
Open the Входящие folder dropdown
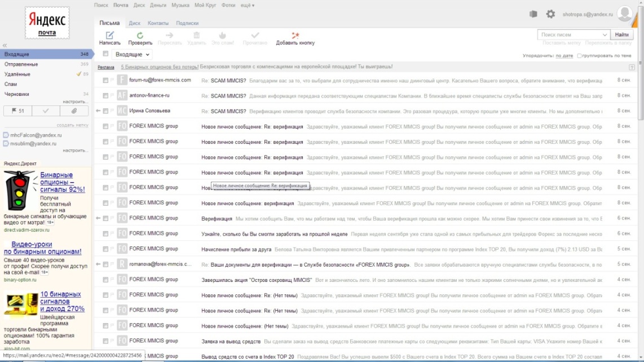[132, 54]
